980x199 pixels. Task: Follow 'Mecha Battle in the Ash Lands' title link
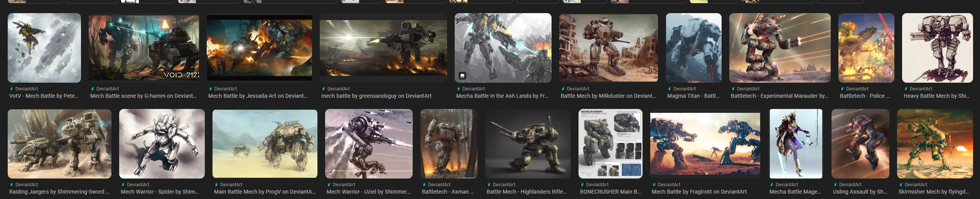[x=502, y=96]
